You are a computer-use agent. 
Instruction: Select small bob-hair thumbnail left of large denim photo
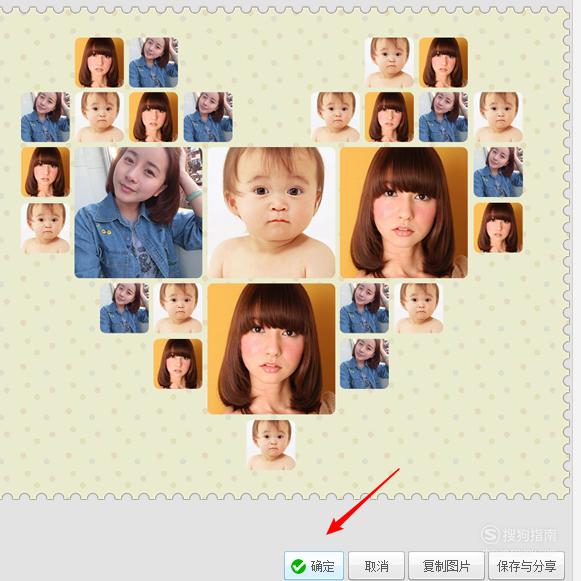coord(45,172)
